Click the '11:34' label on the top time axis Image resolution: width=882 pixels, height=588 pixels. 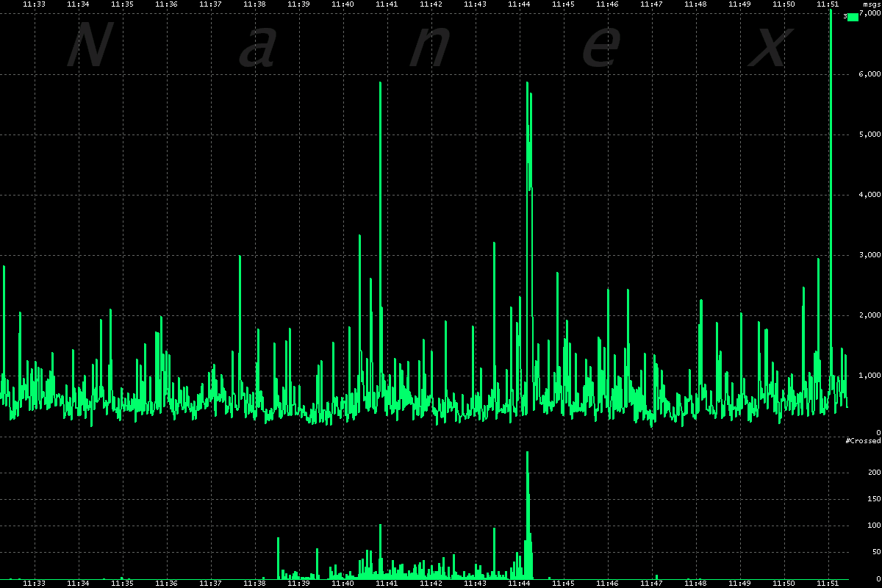[78, 4]
